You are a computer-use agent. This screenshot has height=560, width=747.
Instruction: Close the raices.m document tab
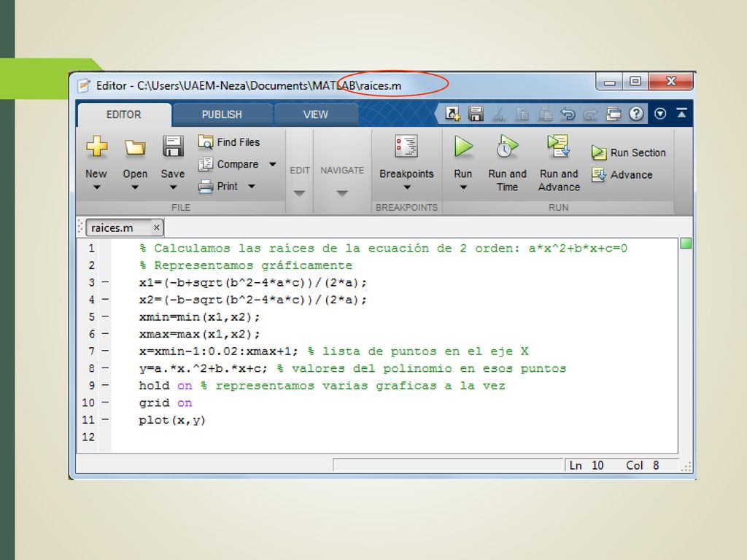tap(156, 227)
